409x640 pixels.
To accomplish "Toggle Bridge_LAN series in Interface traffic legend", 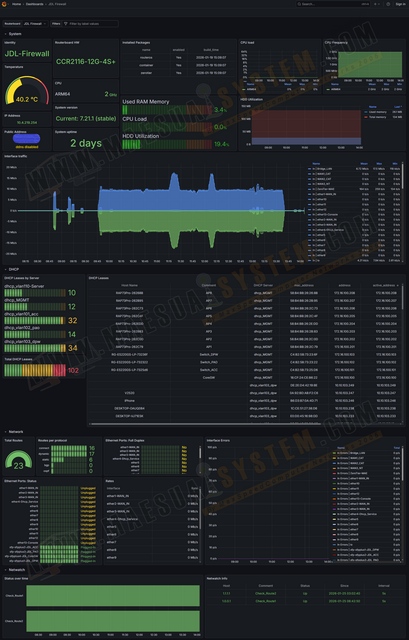I will pos(325,169).
